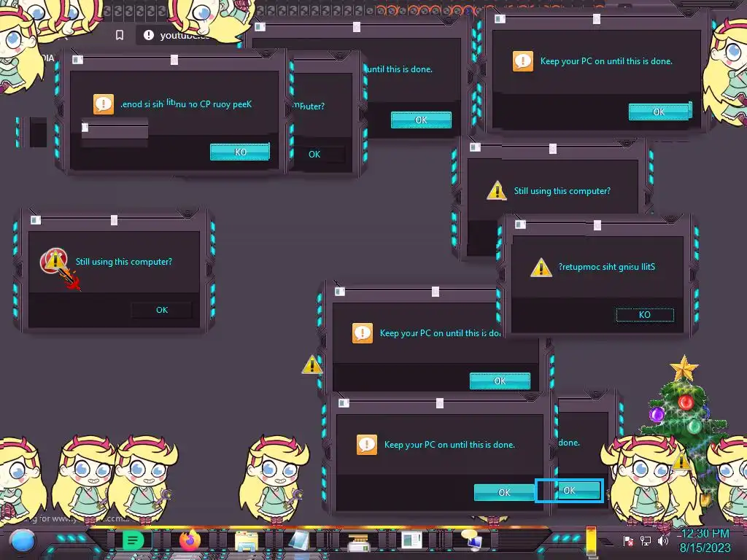Open the chat bubbles computer taskbar icon
Image resolution: width=747 pixels, height=560 pixels.
(472, 540)
